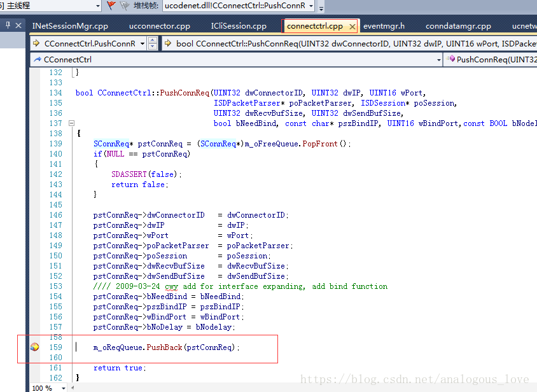Image resolution: width=537 pixels, height=392 pixels.
Task: Open the CConnectCtrl.PushConnR navigation dropdown
Action: (143, 43)
